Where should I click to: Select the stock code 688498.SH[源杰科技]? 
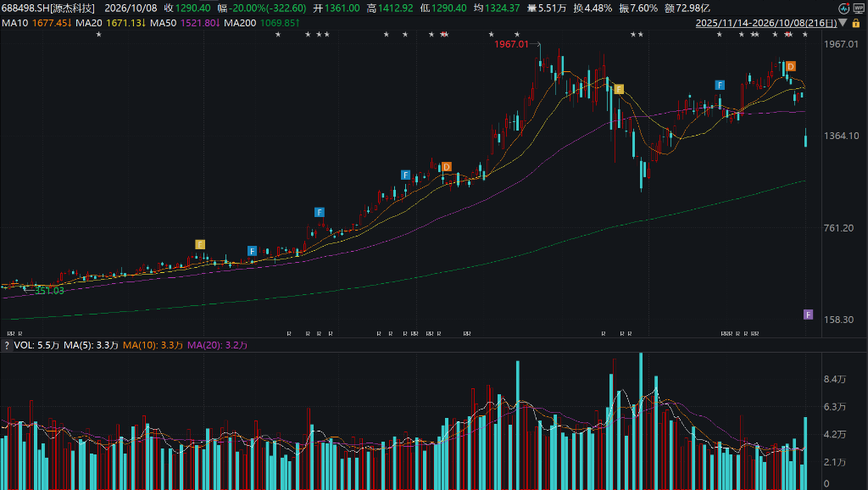point(48,8)
